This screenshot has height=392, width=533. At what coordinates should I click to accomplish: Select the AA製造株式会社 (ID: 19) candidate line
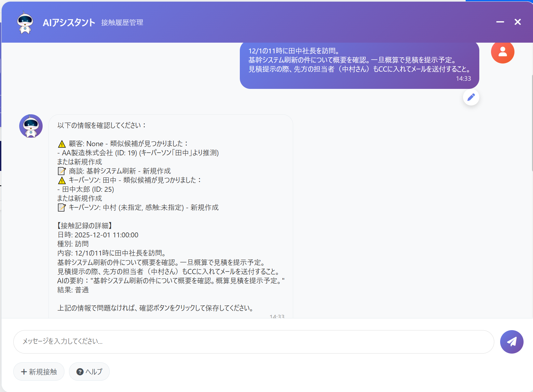(x=138, y=153)
